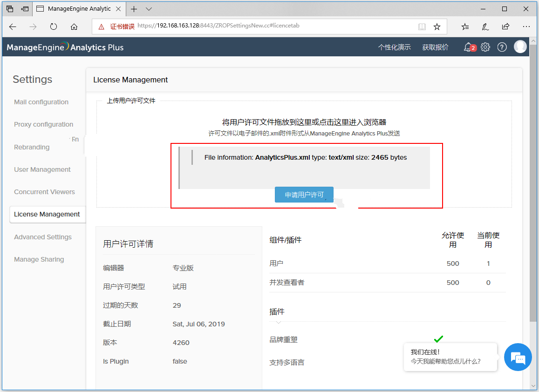Viewport: 539px width, 392px height.
Task: Go to the browser home page icon
Action: point(74,27)
